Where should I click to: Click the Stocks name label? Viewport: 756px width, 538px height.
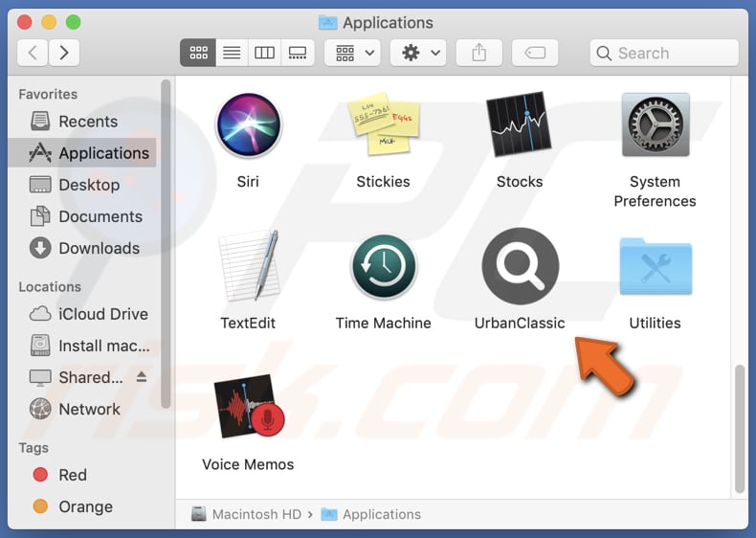click(520, 182)
